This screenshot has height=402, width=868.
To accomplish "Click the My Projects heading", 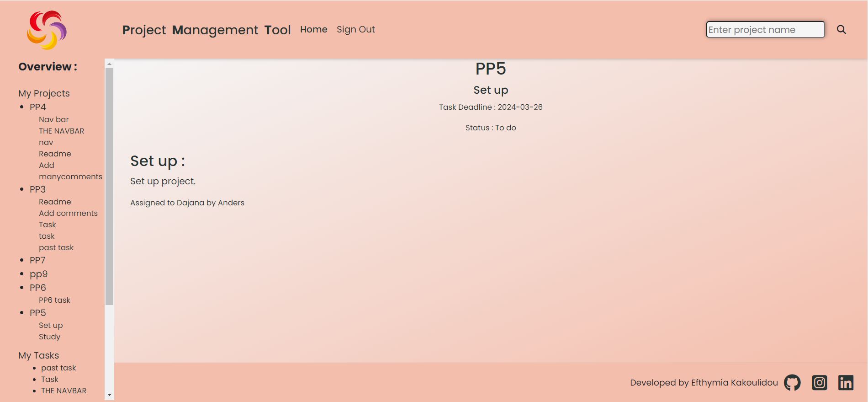I will tap(44, 93).
